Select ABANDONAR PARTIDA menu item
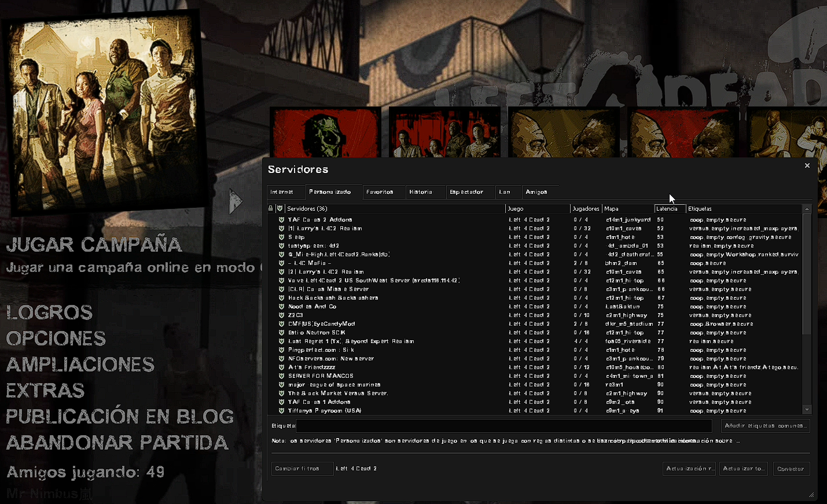Screen dimensions: 827x504 click(x=117, y=443)
